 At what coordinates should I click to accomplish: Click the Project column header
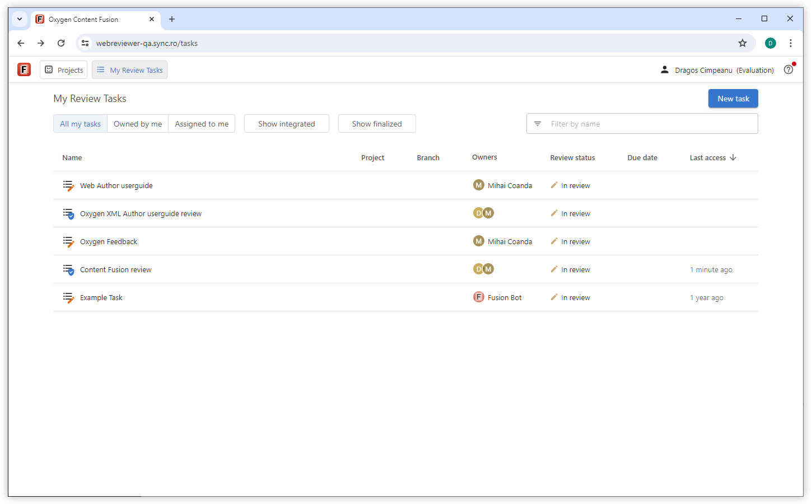373,158
